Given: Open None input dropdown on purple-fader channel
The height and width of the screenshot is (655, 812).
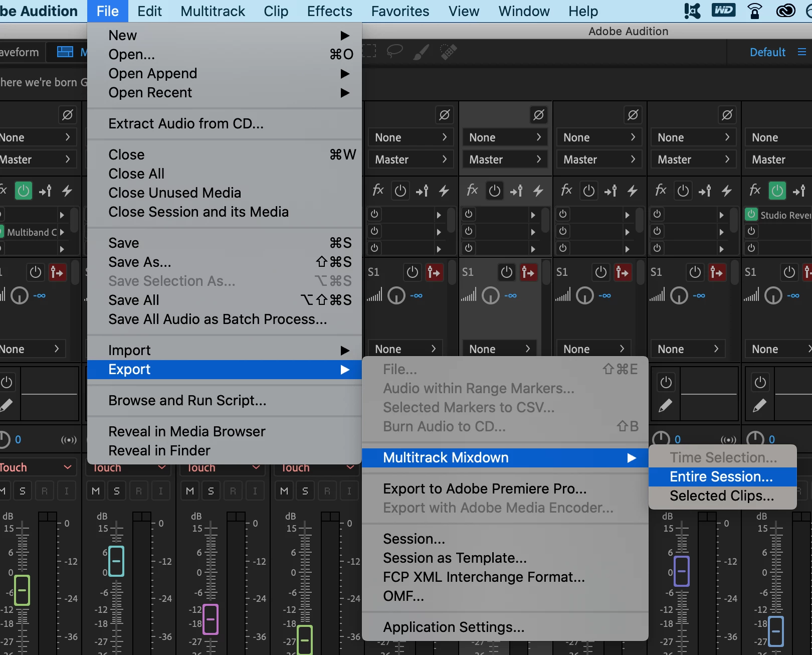Looking at the screenshot, I should (694, 137).
